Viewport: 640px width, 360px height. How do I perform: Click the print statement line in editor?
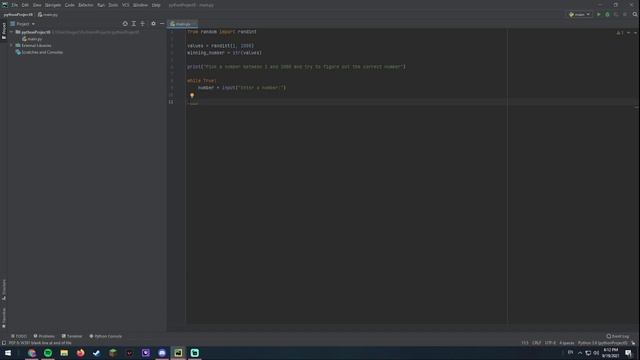296,67
